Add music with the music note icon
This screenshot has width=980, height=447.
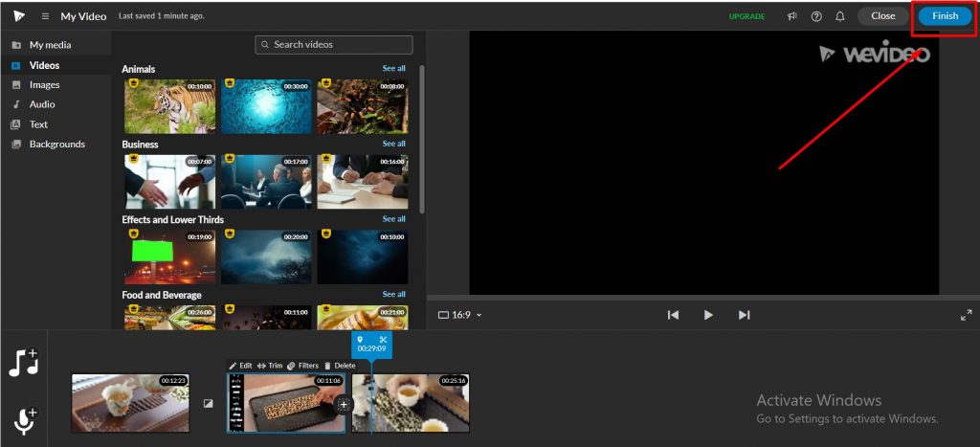point(24,363)
